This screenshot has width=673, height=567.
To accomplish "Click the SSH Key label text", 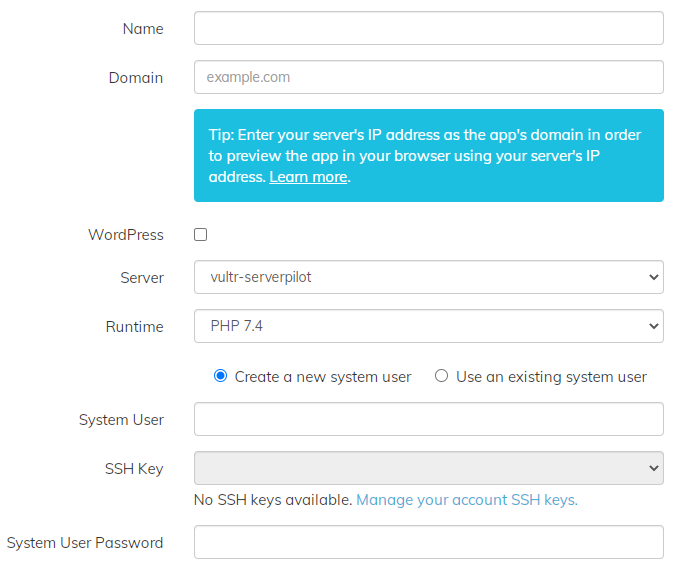I will click(x=134, y=469).
